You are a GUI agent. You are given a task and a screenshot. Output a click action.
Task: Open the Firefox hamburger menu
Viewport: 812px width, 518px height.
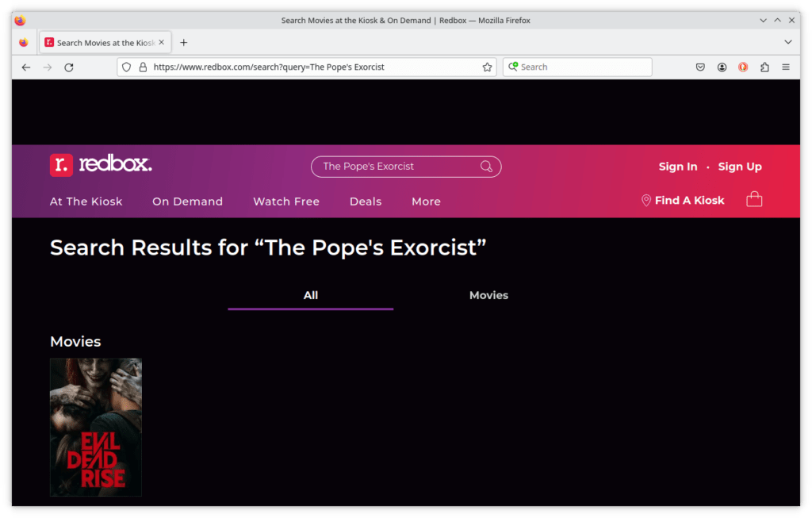click(786, 67)
